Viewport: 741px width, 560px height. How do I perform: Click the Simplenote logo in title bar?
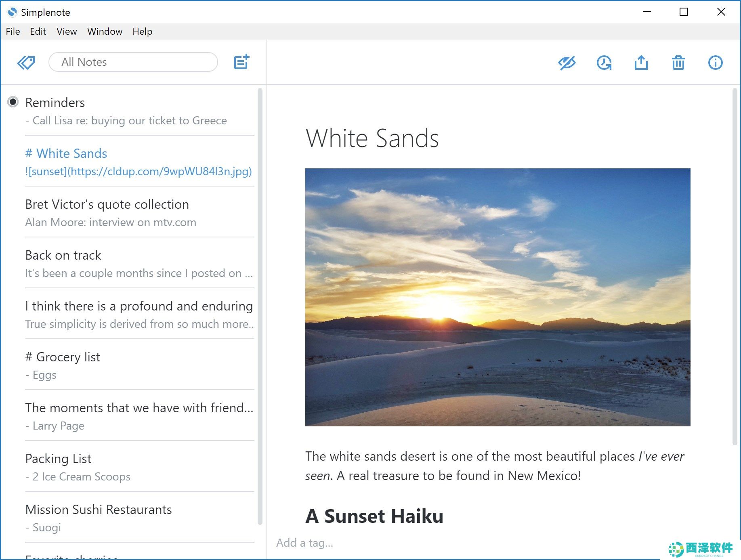tap(13, 12)
